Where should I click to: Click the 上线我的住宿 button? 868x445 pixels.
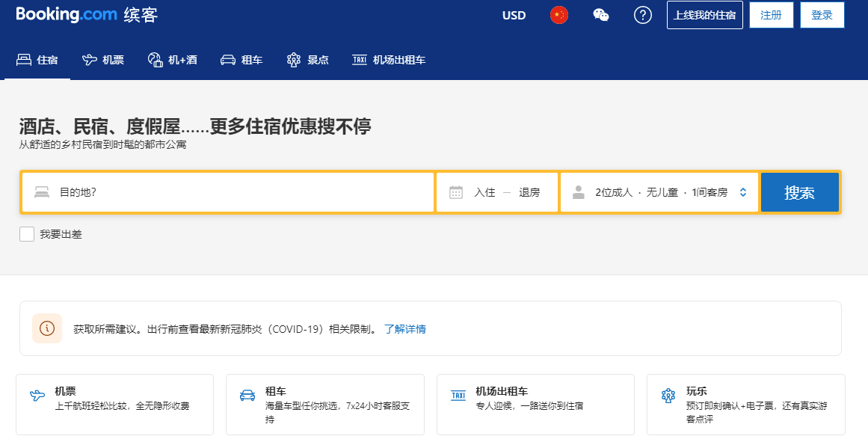(705, 15)
